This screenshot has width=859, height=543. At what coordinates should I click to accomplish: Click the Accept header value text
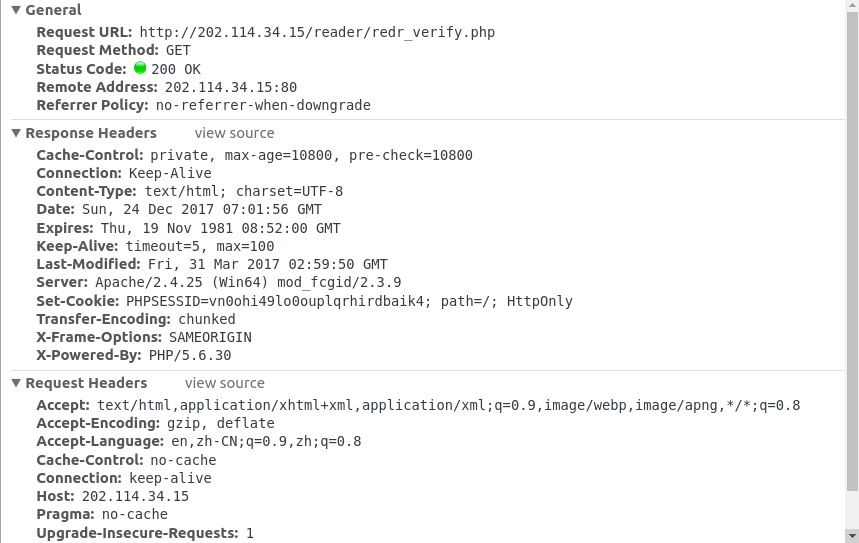pyautogui.click(x=449, y=405)
